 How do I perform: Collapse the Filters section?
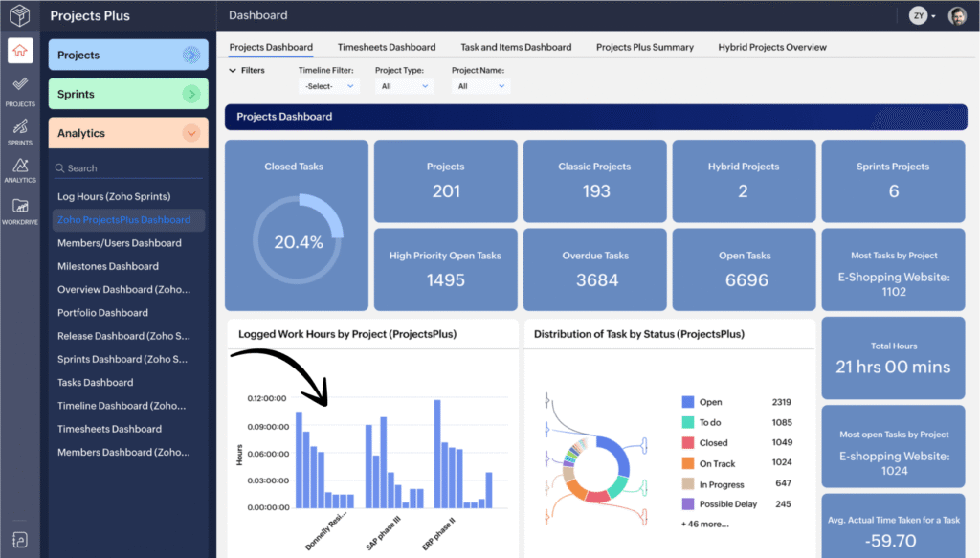point(246,69)
